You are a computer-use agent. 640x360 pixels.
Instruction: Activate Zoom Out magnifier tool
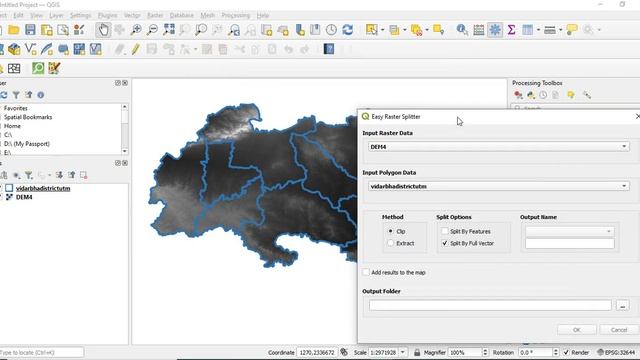click(x=152, y=30)
